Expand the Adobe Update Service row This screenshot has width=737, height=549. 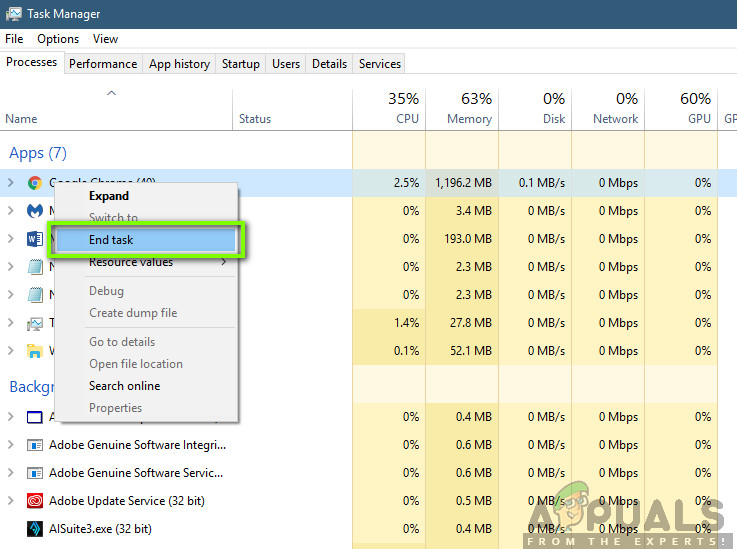click(11, 500)
